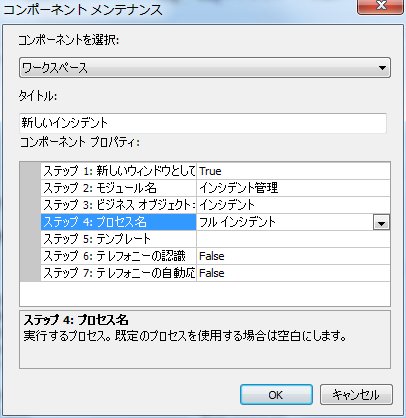This screenshot has height=418, width=406.
Task: Click the キャンセル button
Action: click(356, 395)
